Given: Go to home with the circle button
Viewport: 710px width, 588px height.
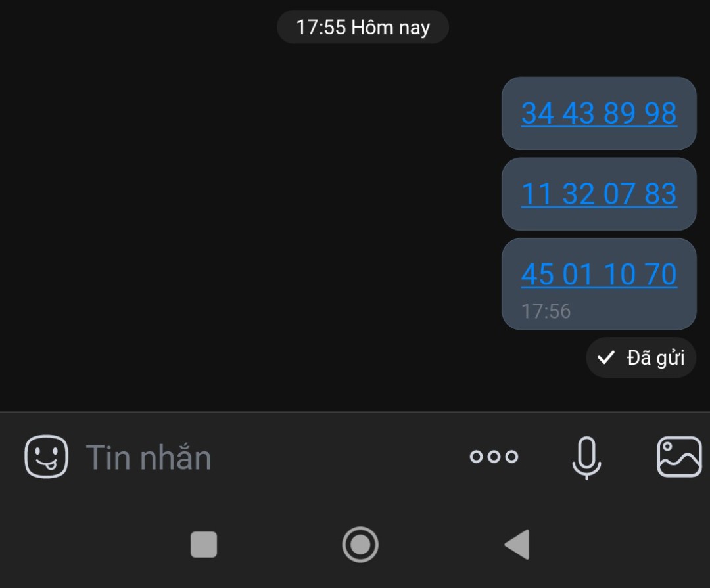Looking at the screenshot, I should (360, 545).
